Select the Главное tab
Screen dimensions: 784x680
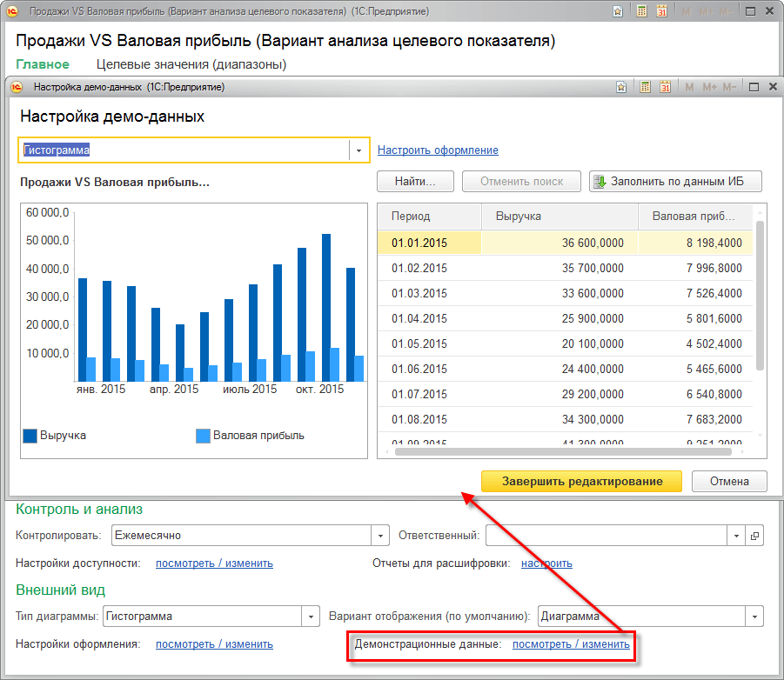point(43,64)
